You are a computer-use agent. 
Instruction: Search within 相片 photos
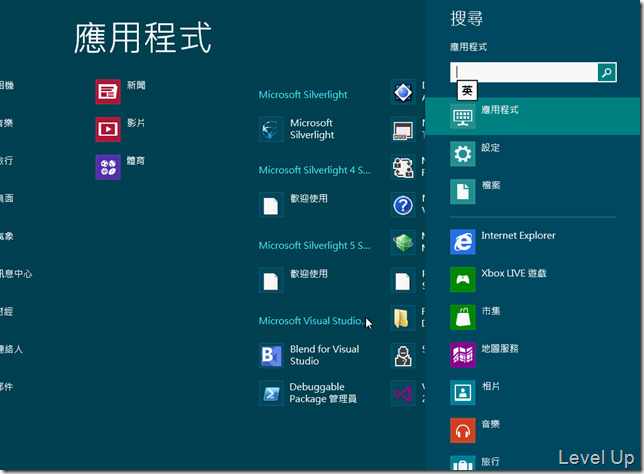coord(532,393)
